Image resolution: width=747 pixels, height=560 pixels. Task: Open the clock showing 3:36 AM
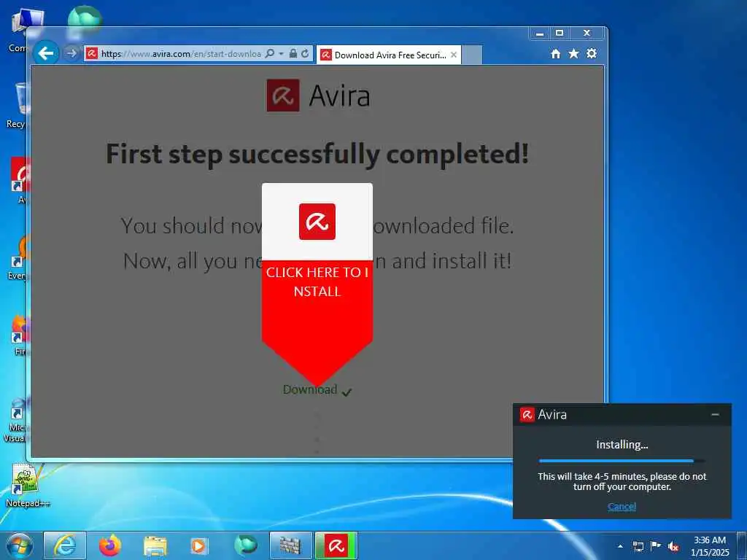710,546
